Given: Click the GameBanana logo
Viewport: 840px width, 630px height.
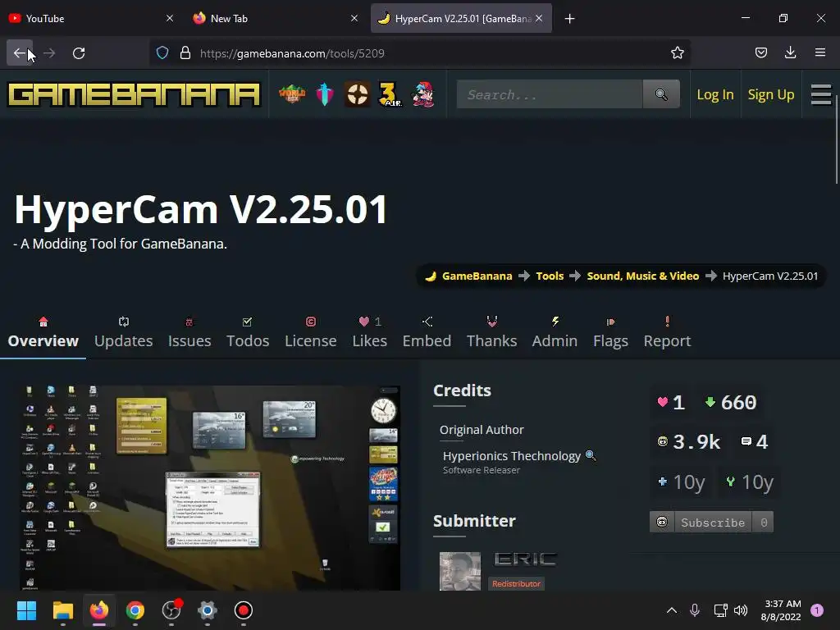Looking at the screenshot, I should (x=134, y=94).
